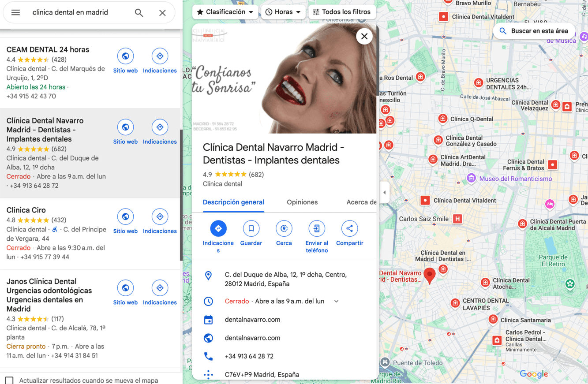
Task: Click Parque de El Retiro green marker
Action: [570, 284]
